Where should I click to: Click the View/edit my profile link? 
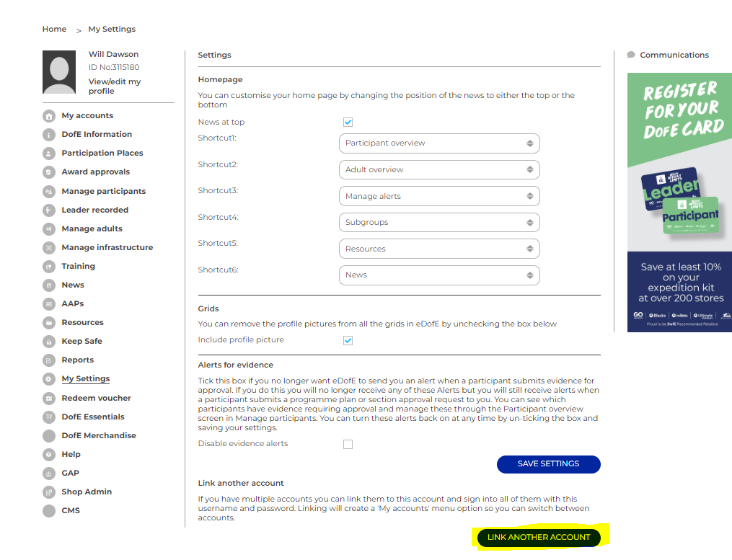[x=114, y=86]
